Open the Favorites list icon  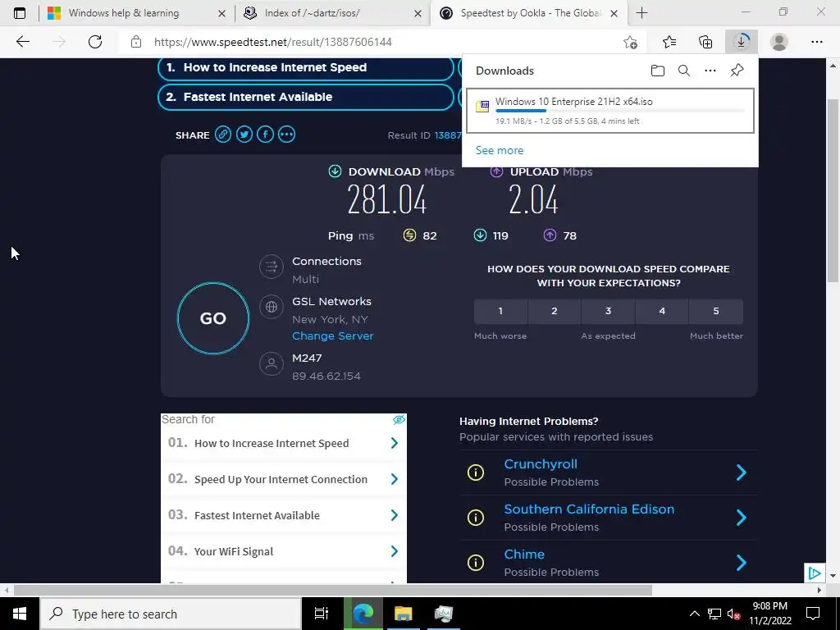click(669, 42)
